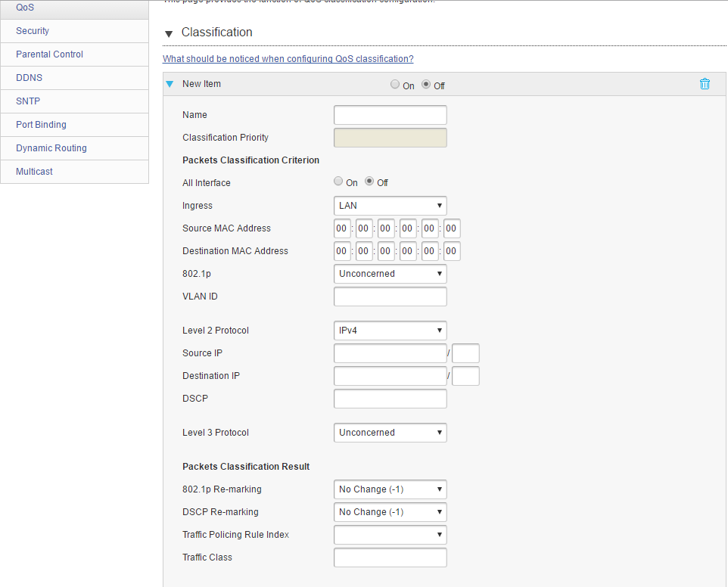Image resolution: width=728 pixels, height=587 pixels.
Task: Go to Port Binding page
Action: click(74, 125)
